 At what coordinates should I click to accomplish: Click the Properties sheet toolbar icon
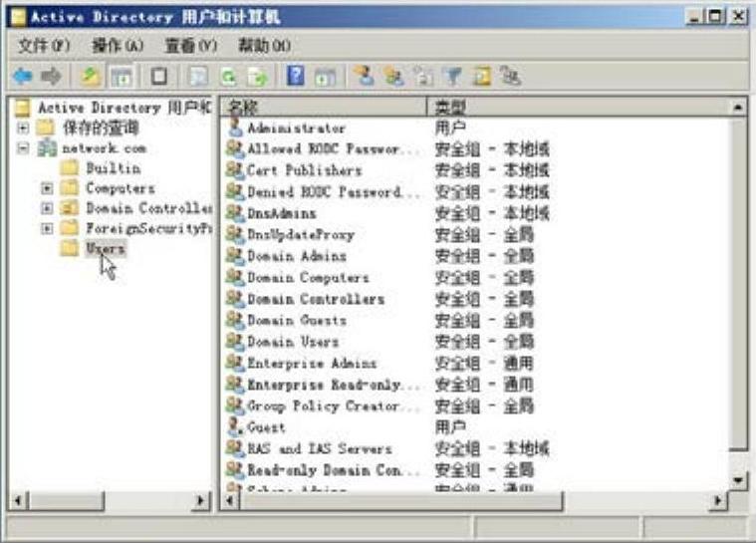tap(198, 76)
